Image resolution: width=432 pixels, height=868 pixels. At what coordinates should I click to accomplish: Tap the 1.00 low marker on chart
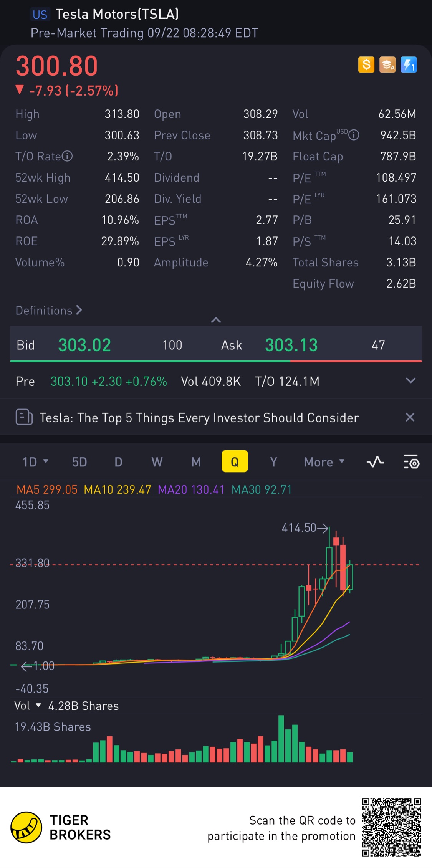pyautogui.click(x=38, y=666)
